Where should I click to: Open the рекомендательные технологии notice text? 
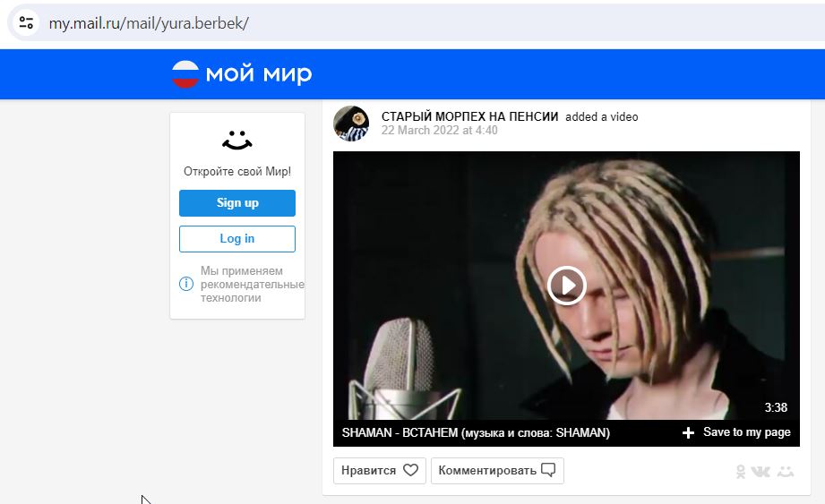coord(252,285)
